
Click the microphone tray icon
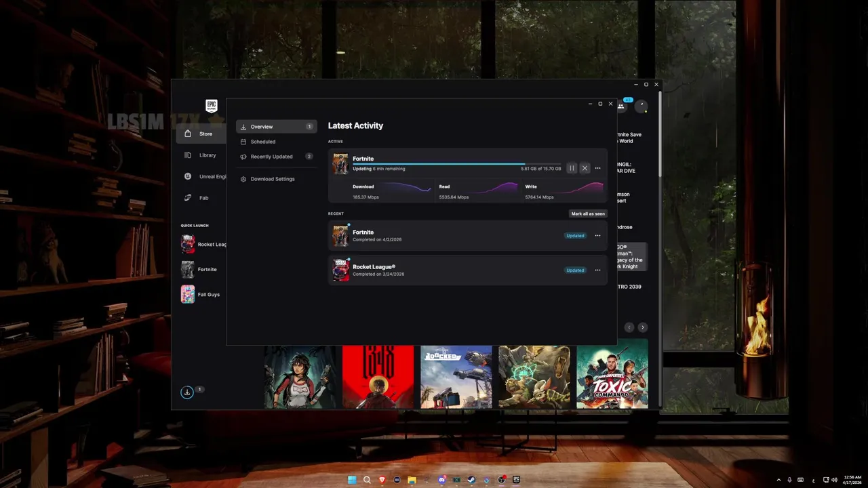[789, 480]
